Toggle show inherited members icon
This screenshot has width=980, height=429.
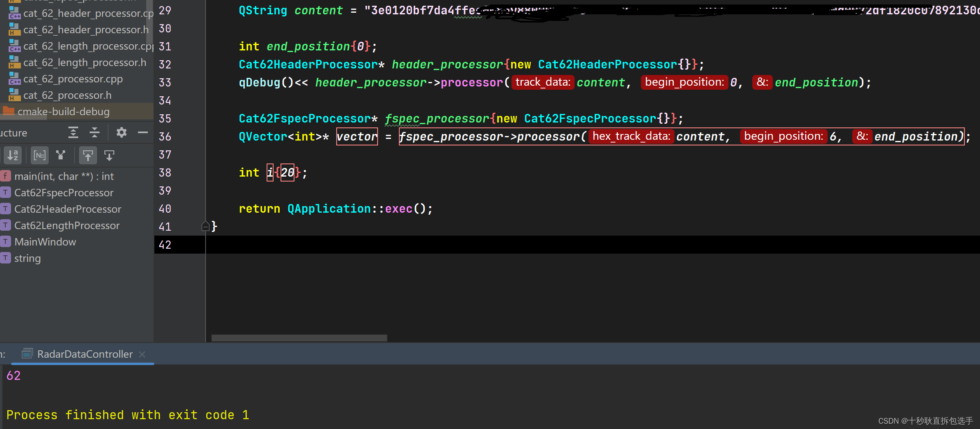[61, 155]
